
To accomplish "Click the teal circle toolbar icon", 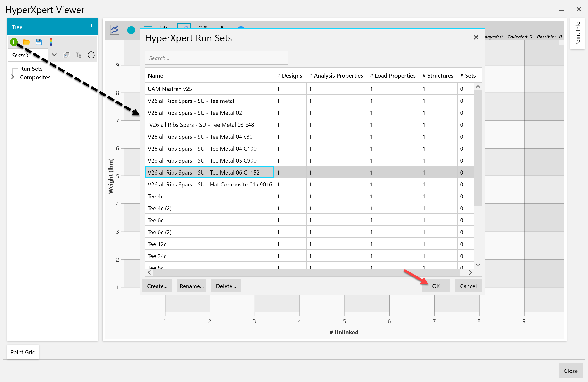I will point(131,30).
